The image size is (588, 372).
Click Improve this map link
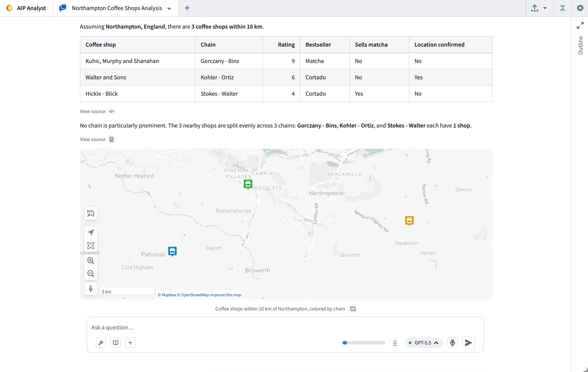226,295
